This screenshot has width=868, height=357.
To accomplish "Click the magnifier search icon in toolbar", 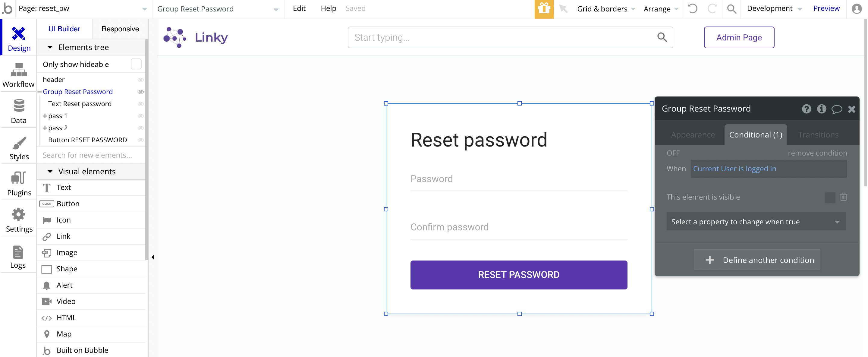I will [731, 8].
